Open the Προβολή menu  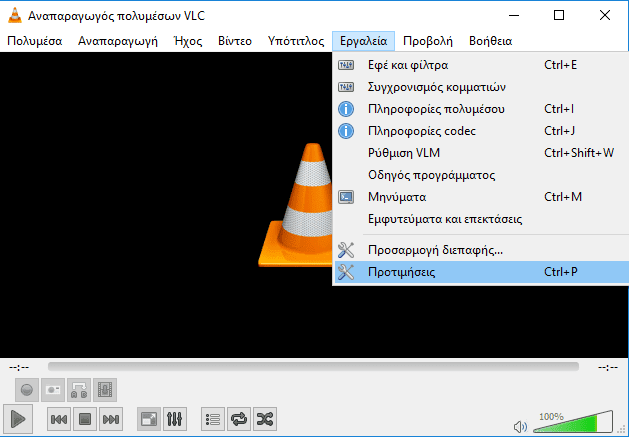pos(428,41)
